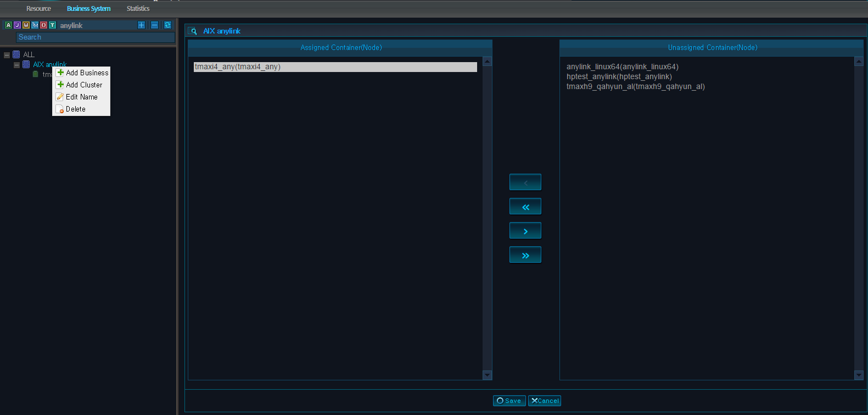Collapse the AIX anylink tree node

click(16, 65)
